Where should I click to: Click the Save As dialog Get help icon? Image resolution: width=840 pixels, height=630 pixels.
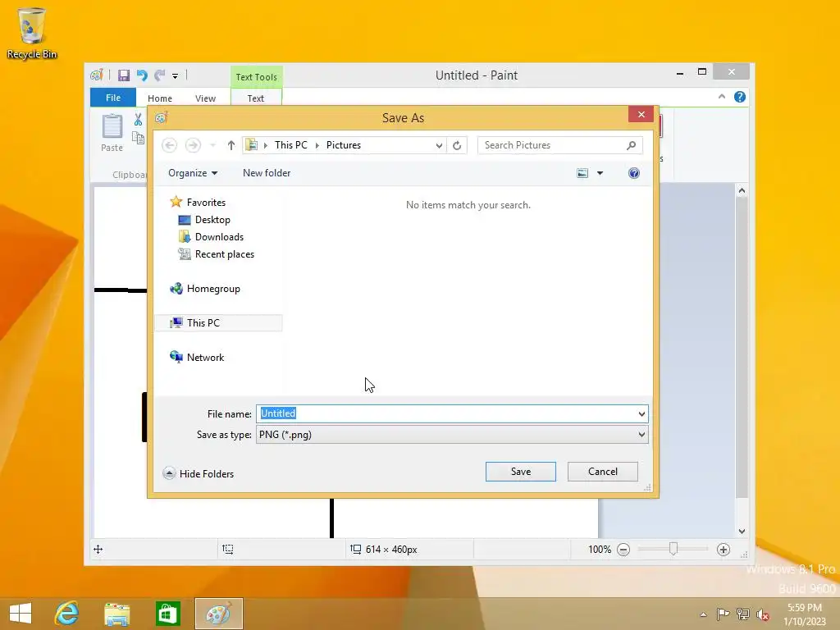click(x=634, y=173)
